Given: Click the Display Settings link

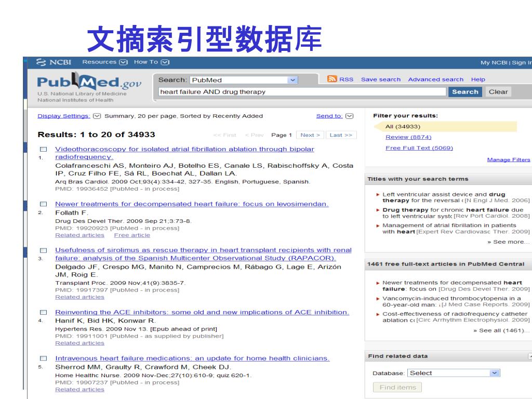Looking at the screenshot, I should 64,116.
